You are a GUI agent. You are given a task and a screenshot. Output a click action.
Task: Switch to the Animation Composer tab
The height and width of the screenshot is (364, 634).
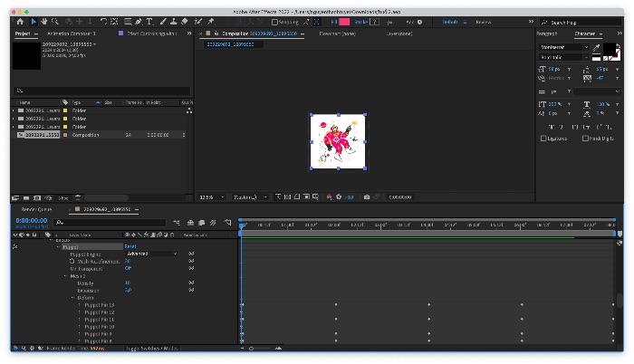point(72,34)
